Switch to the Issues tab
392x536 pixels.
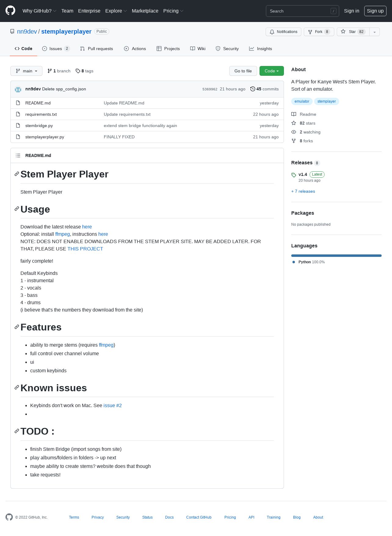point(56,49)
